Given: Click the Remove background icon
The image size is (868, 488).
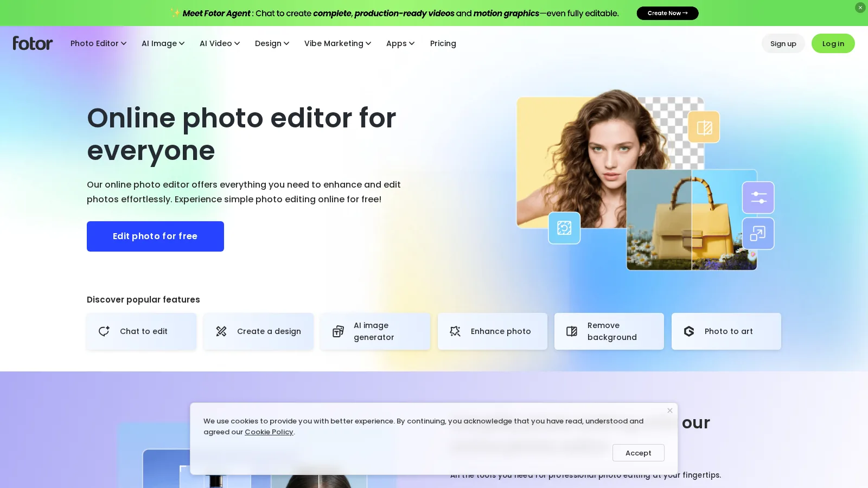Looking at the screenshot, I should coord(572,331).
